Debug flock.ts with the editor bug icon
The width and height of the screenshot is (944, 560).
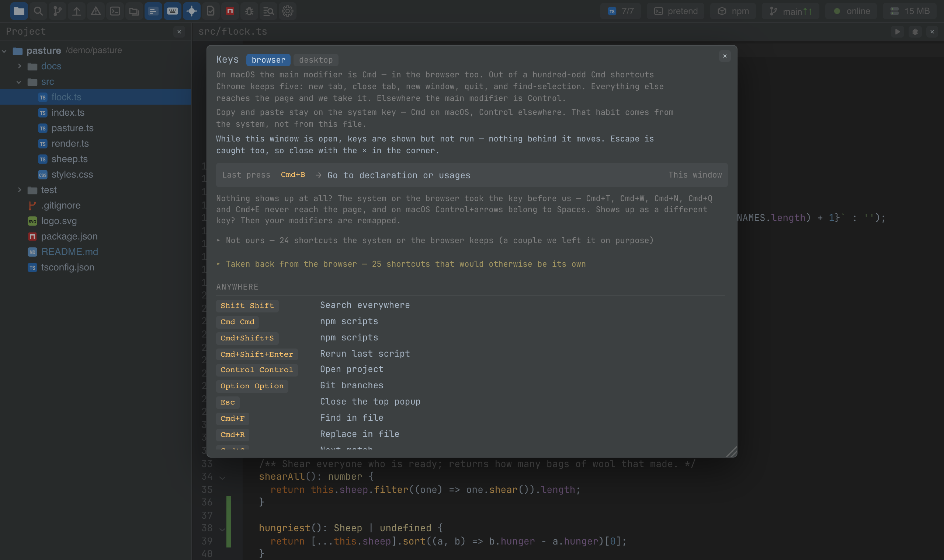pyautogui.click(x=915, y=32)
